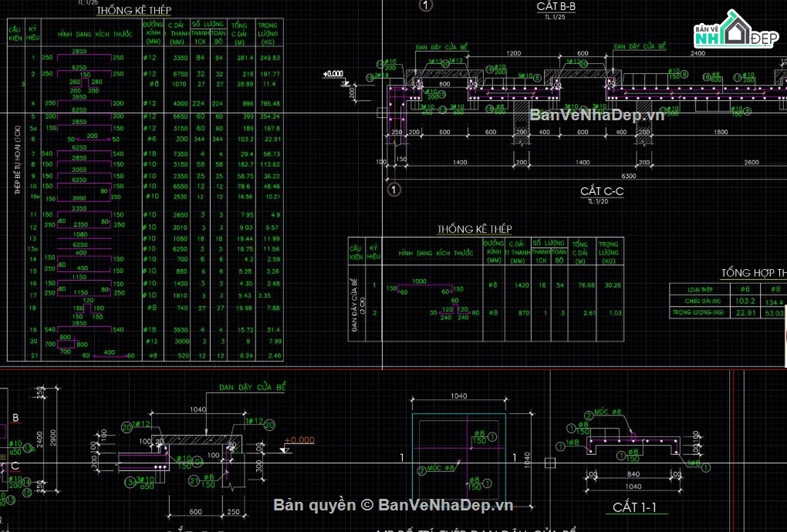Viewport: 787px width, 532px height.
Task: Click the 2600 dimension text
Action: (x=752, y=163)
